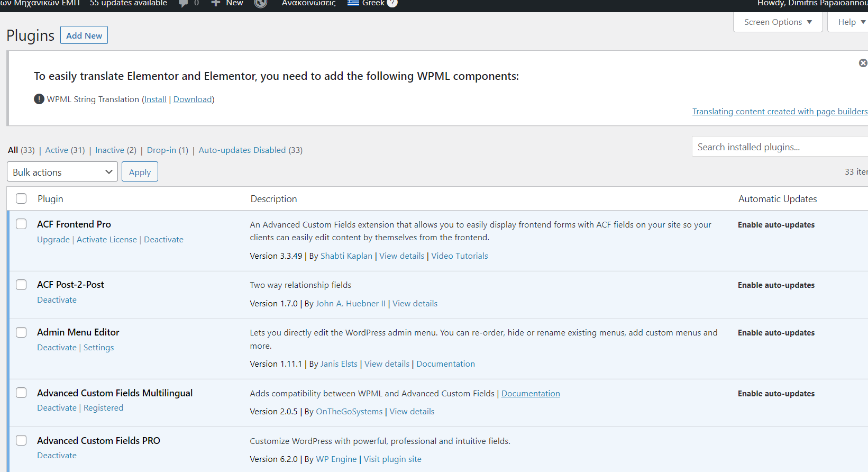Click the warning icon beside WPML String Translation

click(39, 99)
